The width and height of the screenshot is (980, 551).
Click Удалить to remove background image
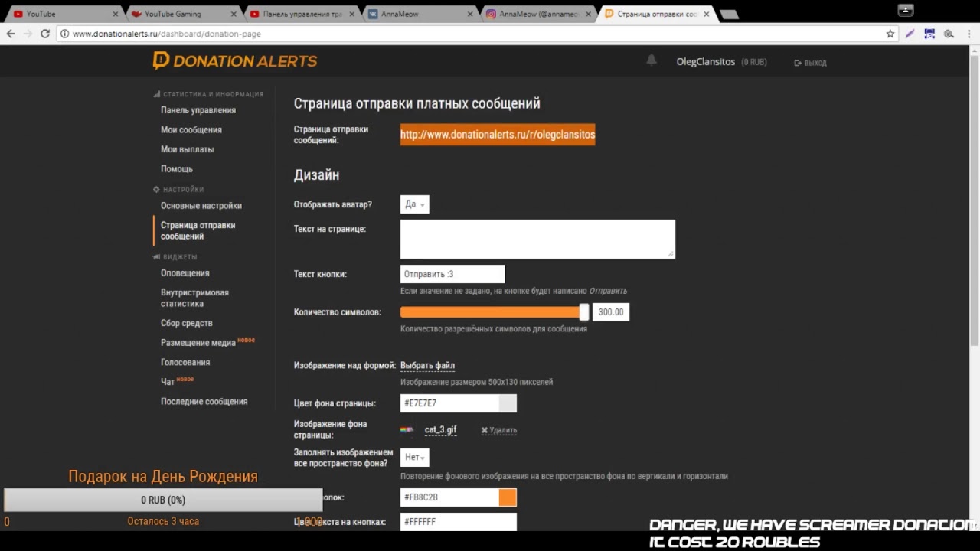(499, 431)
